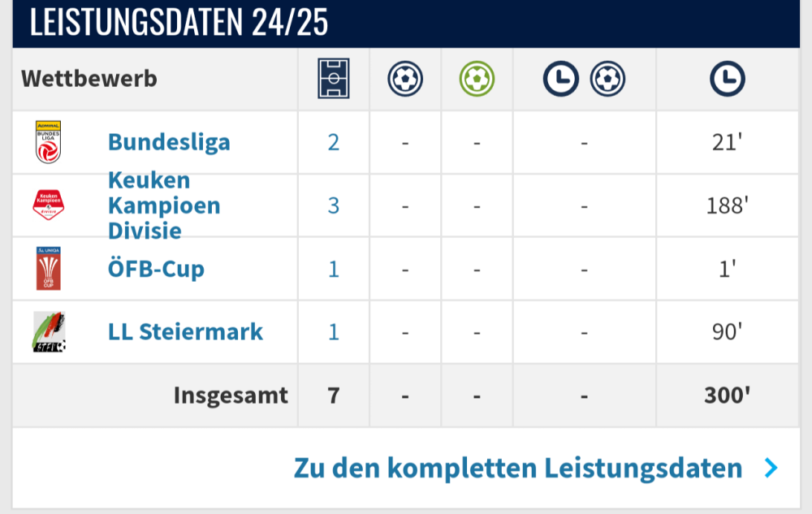812x514 pixels.
Task: Open the ÖFB-Cup competition link
Action: tap(156, 269)
